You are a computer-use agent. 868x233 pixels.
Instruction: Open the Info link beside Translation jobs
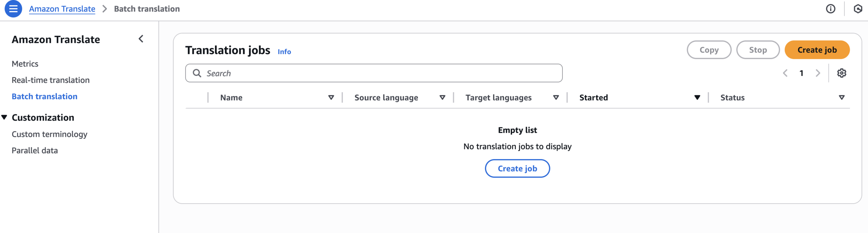coord(284,52)
